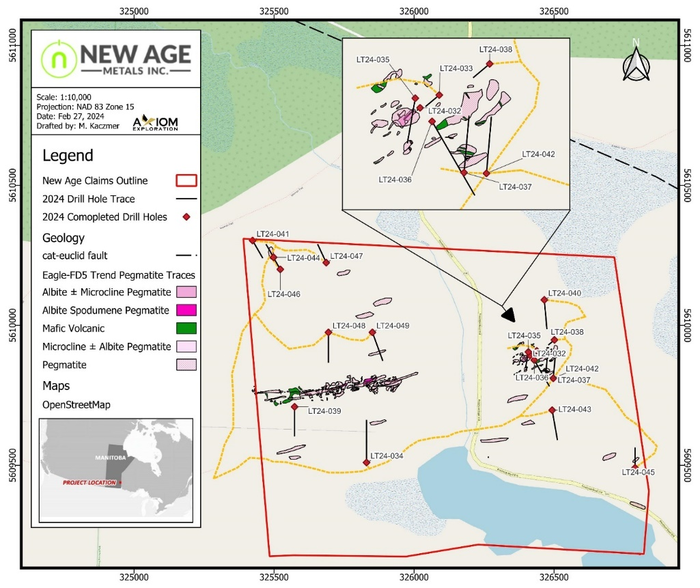
Task: Click the LT24-043 drill hole marker
Action: tap(552, 410)
